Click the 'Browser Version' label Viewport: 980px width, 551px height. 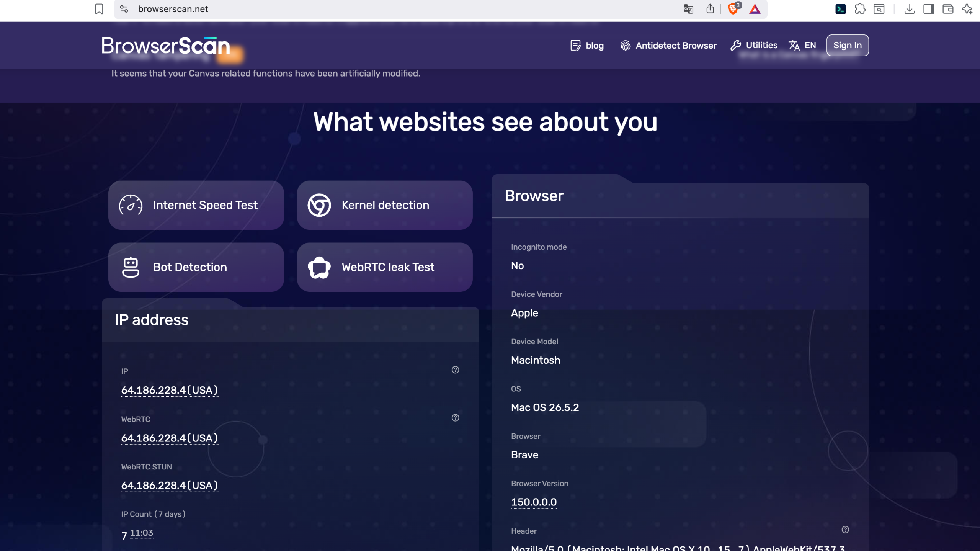540,484
